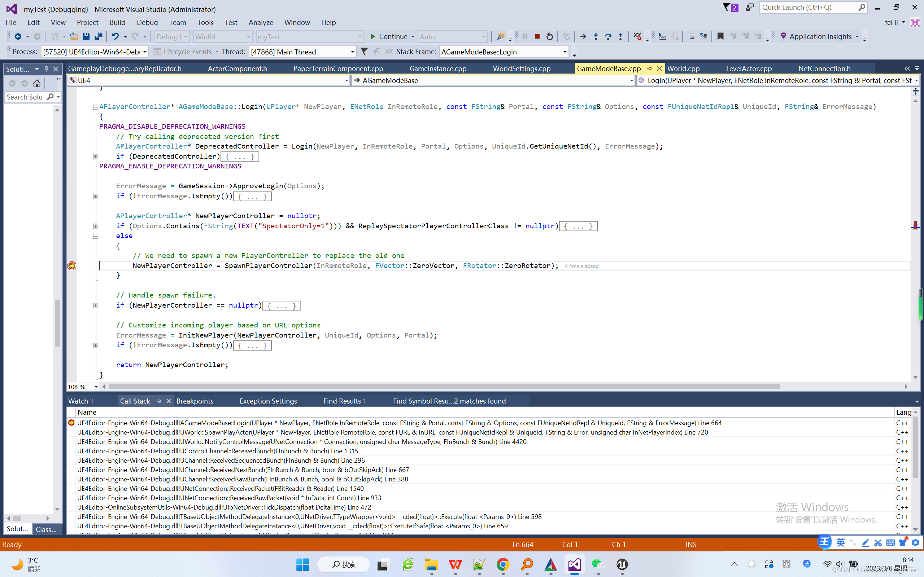Image resolution: width=924 pixels, height=577 pixels.
Task: Click the Stop Debugging red square
Action: 537,37
